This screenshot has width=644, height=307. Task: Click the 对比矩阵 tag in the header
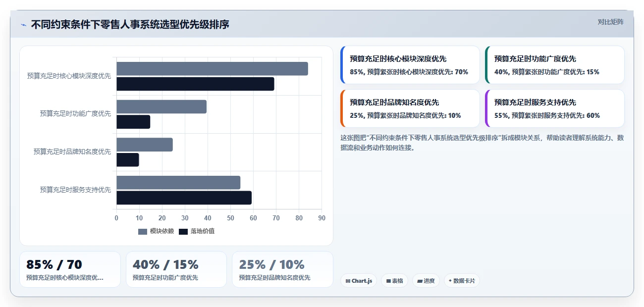610,22
